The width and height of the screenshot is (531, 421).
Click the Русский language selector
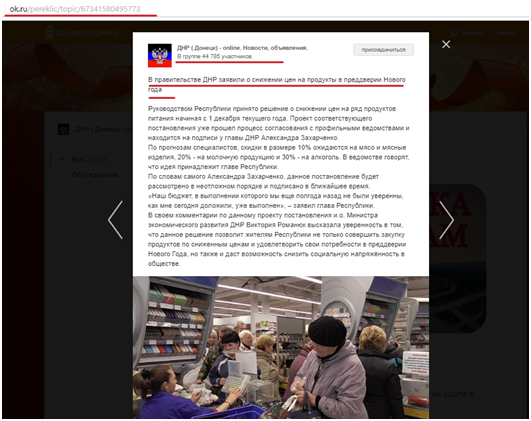click(x=471, y=33)
